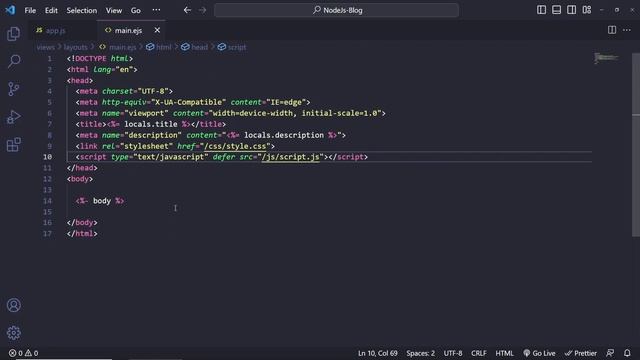Toggle the bottom panel layout icon
The height and width of the screenshot is (360, 640).
(556, 10)
